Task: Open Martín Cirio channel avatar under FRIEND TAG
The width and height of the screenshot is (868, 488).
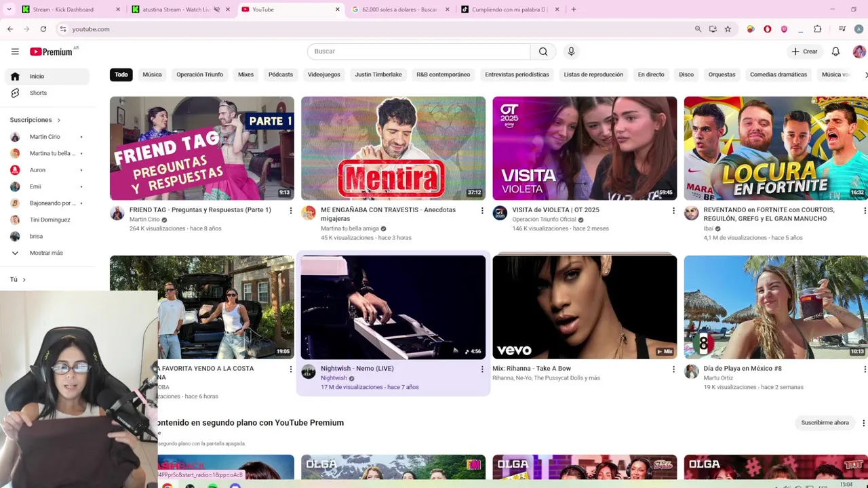Action: point(117,213)
